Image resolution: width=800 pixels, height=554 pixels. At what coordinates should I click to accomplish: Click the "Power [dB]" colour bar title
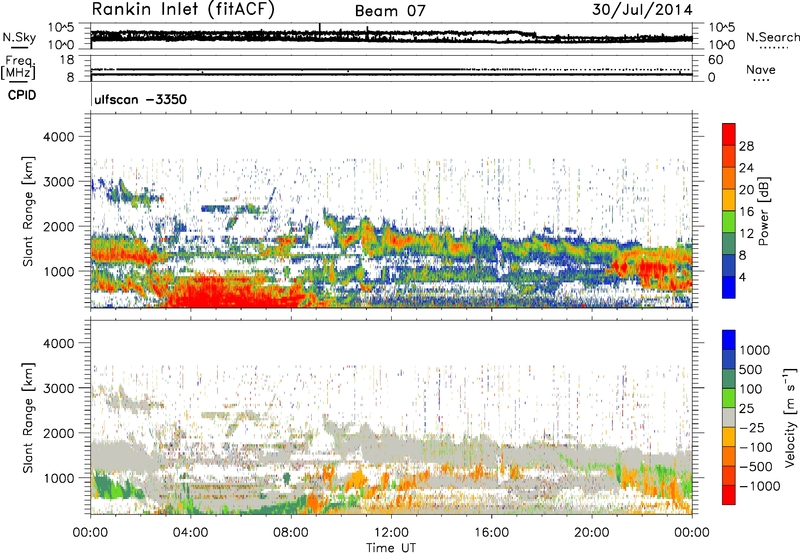763,211
